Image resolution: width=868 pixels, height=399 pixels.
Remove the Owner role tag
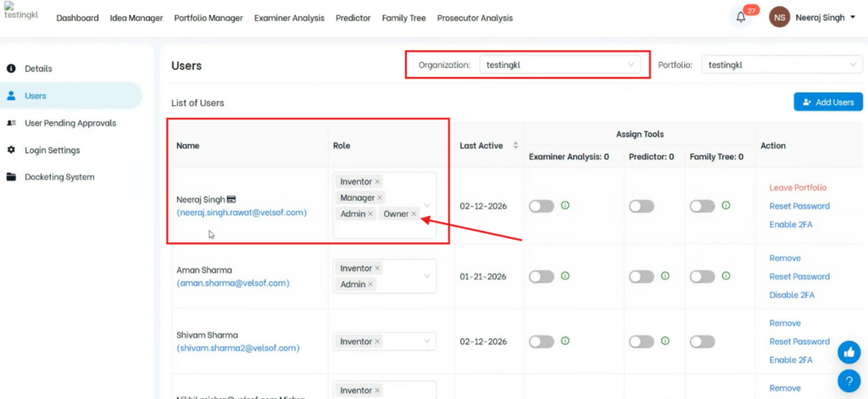(x=414, y=214)
